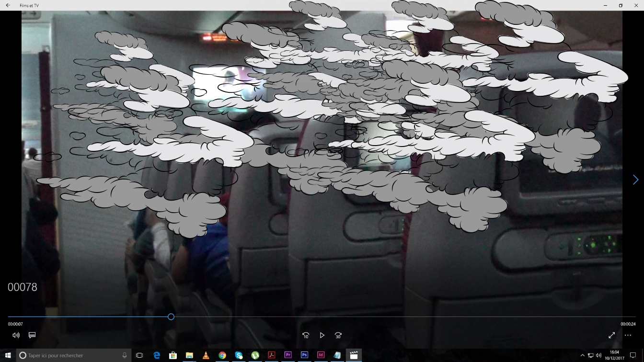Enter full screen mode
644x362 pixels.
click(611, 335)
